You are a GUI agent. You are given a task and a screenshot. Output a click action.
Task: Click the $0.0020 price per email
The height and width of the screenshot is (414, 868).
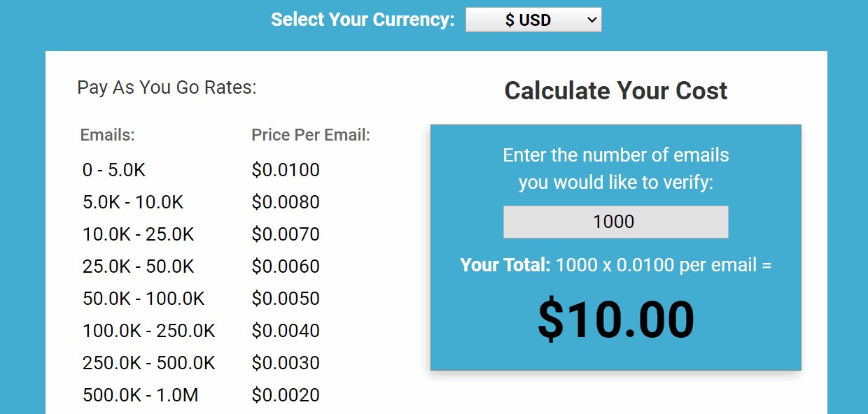click(286, 395)
